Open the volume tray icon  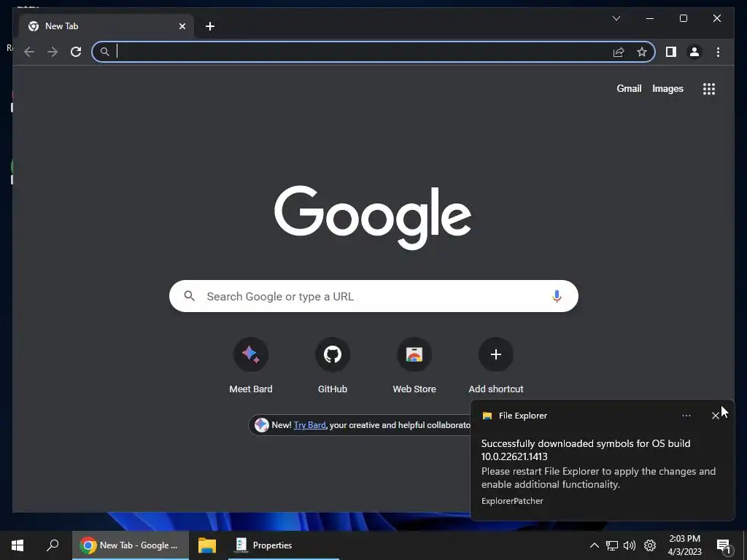pyautogui.click(x=630, y=545)
